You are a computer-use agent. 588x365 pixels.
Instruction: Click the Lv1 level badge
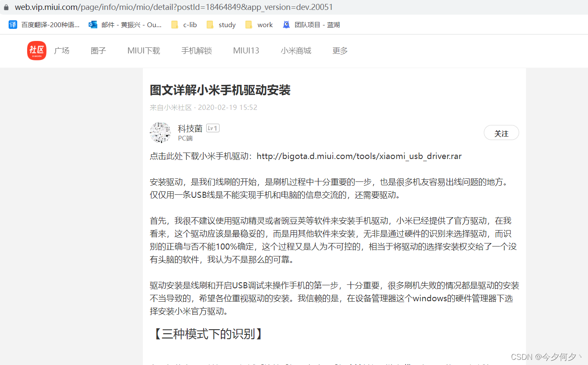213,128
